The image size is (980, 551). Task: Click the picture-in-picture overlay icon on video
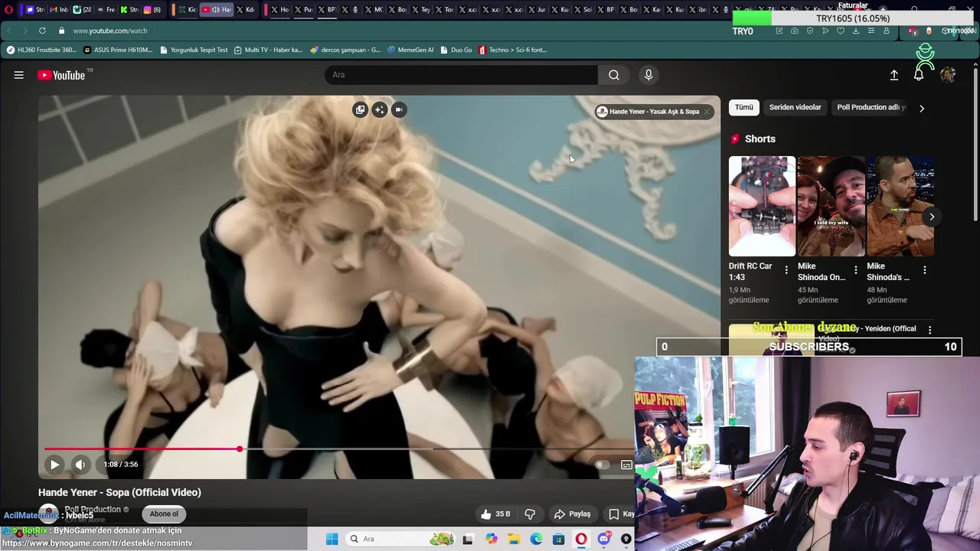(x=360, y=109)
